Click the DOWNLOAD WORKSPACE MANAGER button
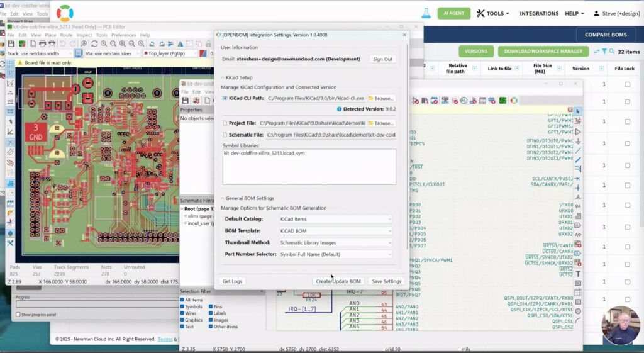 [x=543, y=52]
